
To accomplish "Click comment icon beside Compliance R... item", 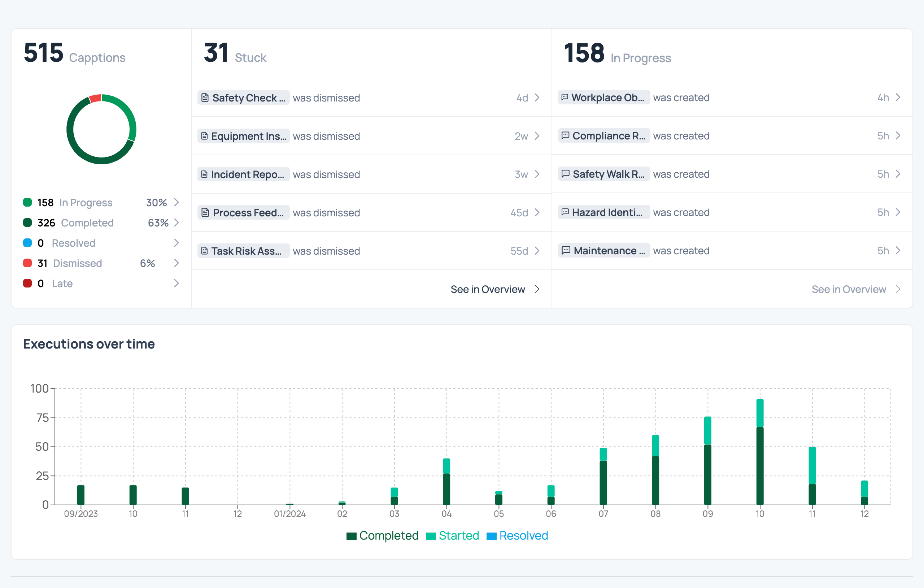I will point(565,135).
